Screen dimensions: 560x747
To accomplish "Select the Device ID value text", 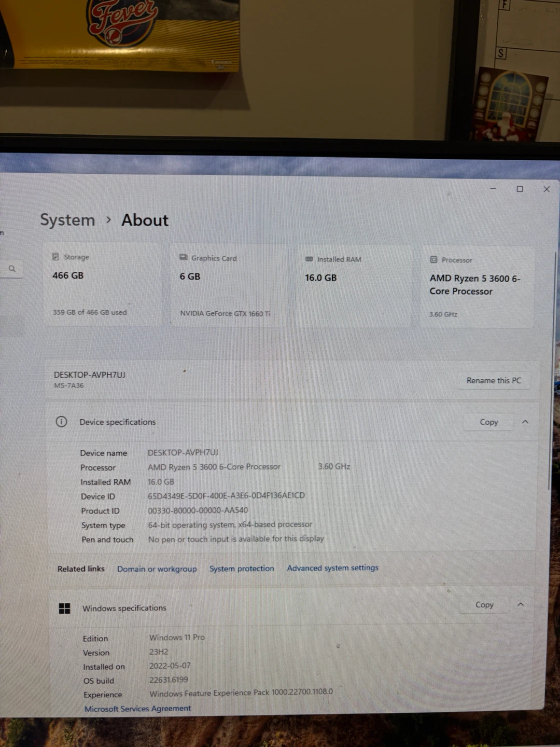I will (x=226, y=495).
